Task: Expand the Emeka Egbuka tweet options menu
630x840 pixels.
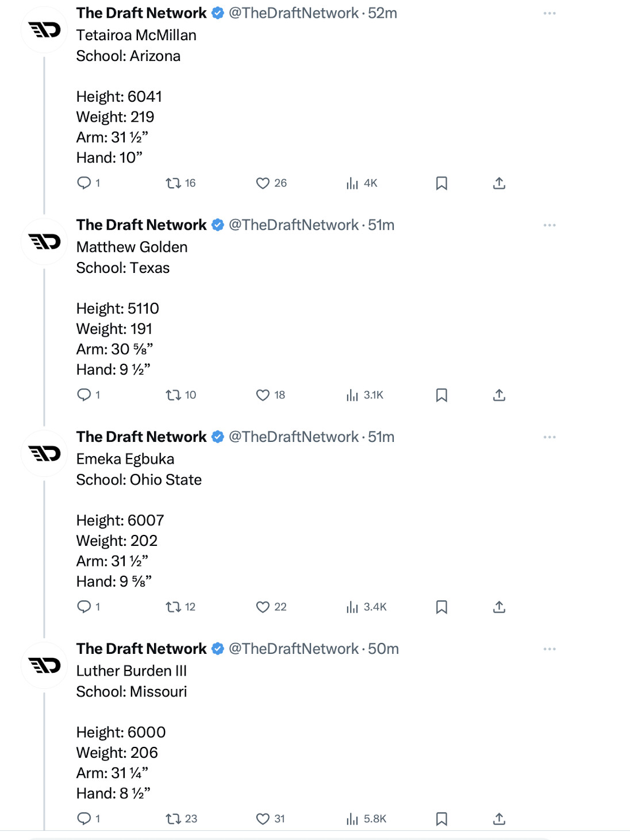Action: click(x=550, y=437)
